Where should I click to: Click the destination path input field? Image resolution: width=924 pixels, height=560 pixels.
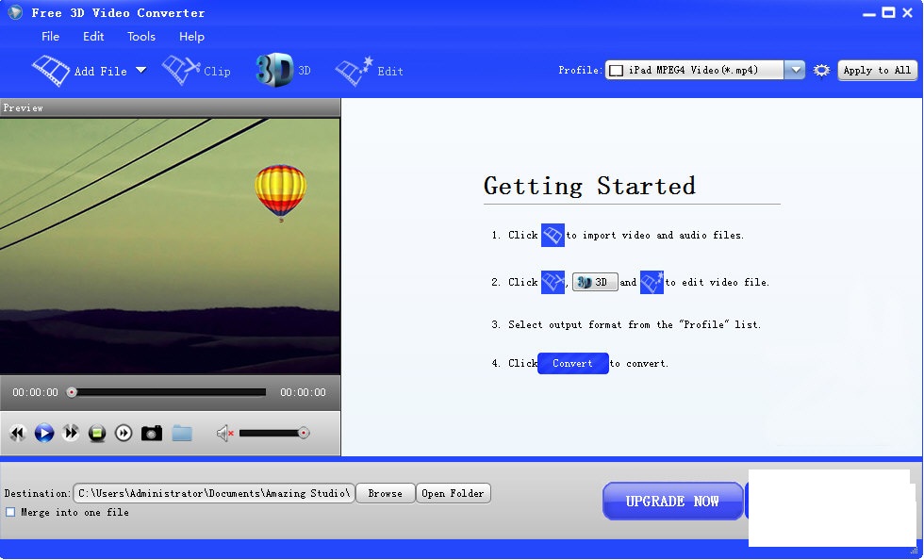pyautogui.click(x=212, y=493)
